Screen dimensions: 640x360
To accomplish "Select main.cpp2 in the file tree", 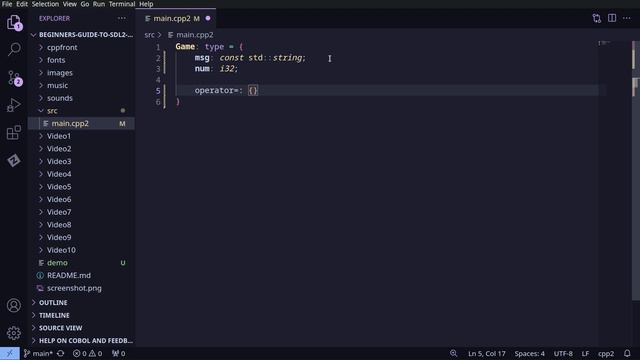I will pyautogui.click(x=82, y=123).
